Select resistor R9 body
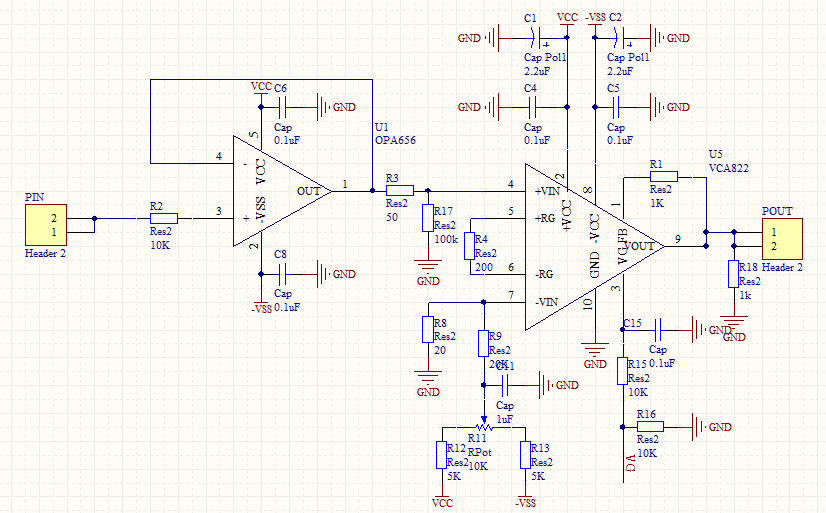 point(484,343)
